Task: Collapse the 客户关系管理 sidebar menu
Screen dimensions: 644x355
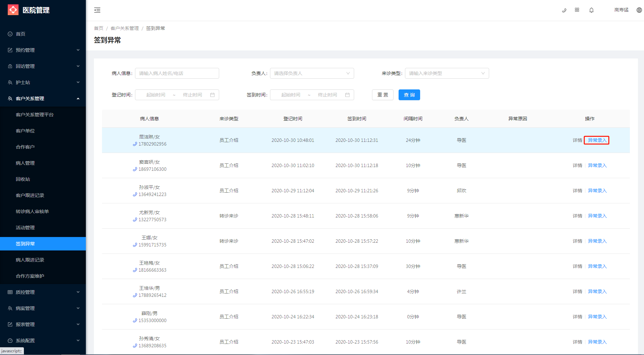Action: pyautogui.click(x=43, y=98)
